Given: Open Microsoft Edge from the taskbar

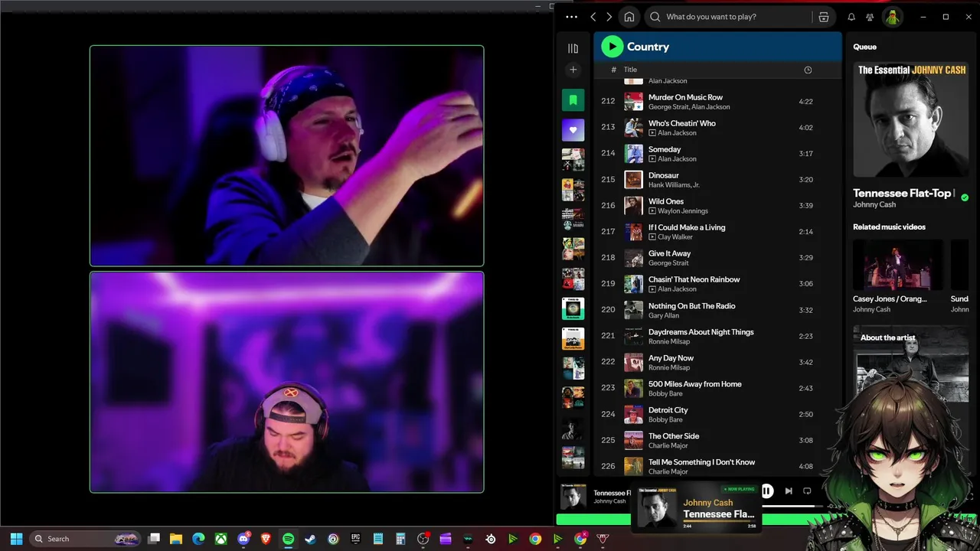Looking at the screenshot, I should tap(198, 539).
